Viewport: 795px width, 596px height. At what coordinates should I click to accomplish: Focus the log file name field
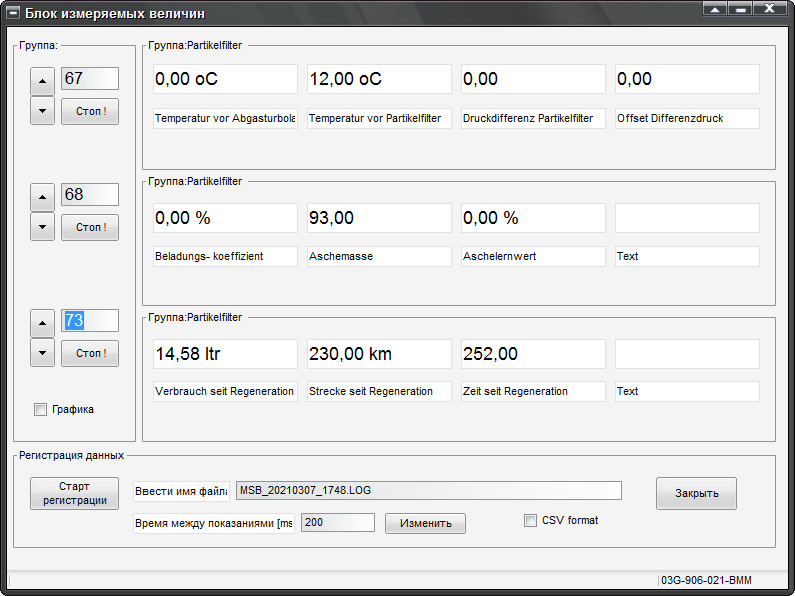[428, 490]
